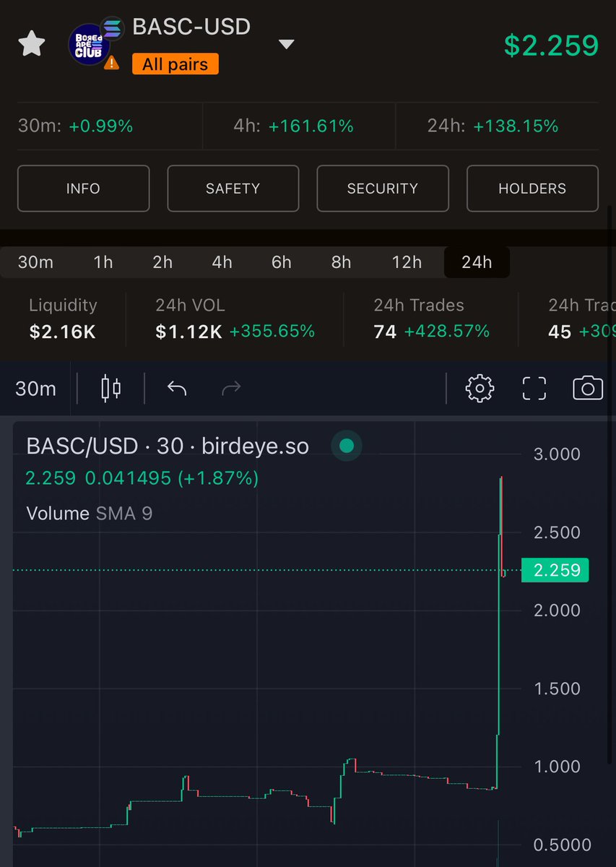Switch stats timeframe to 30m
This screenshot has width=616, height=867.
pos(35,262)
